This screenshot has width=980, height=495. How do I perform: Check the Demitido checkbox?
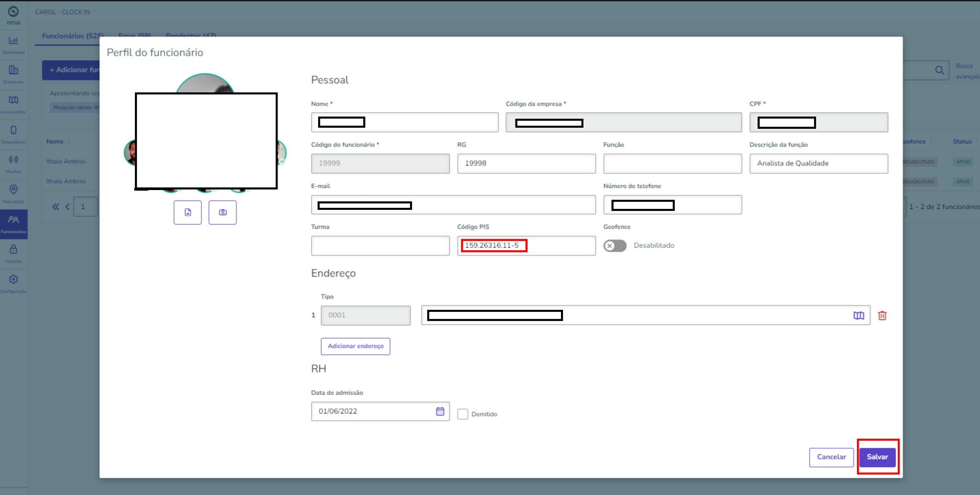click(x=463, y=414)
